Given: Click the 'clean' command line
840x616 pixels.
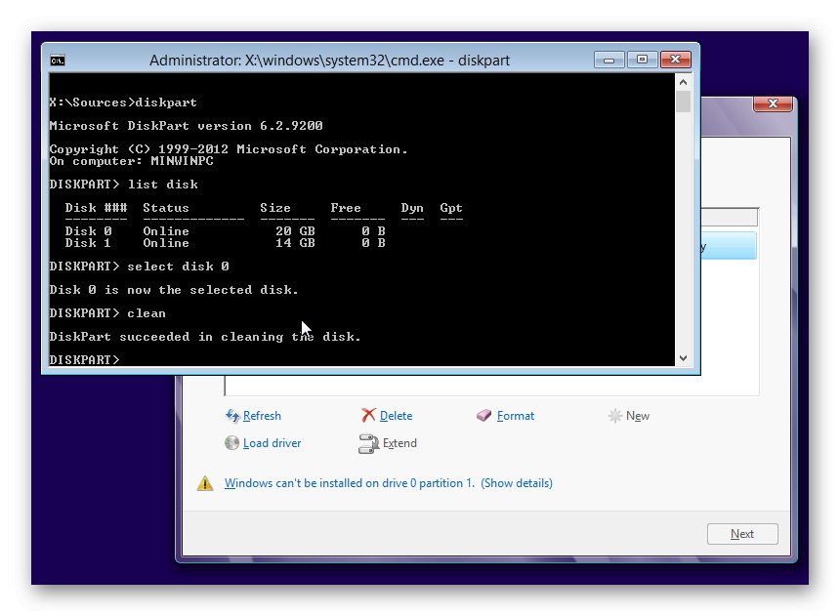Looking at the screenshot, I should click(107, 313).
